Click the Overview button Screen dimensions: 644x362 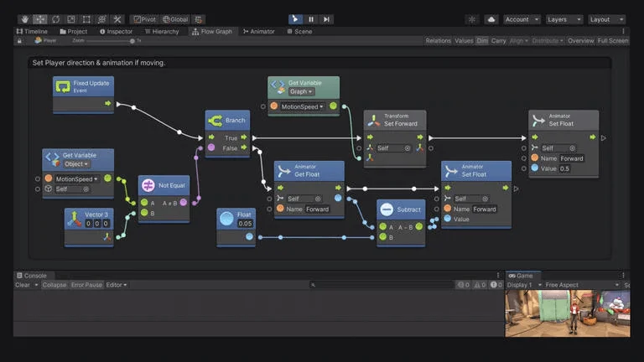[581, 40]
